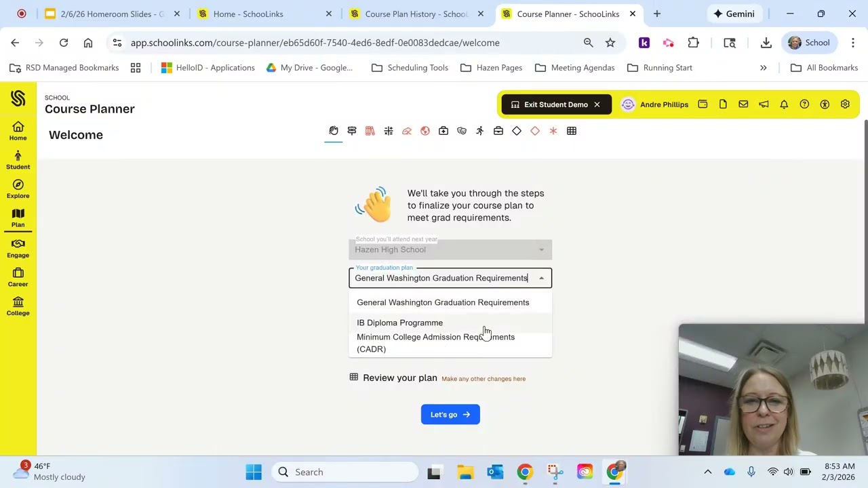Image resolution: width=868 pixels, height=488 pixels.
Task: Select the signpost step icon
Action: tap(352, 131)
